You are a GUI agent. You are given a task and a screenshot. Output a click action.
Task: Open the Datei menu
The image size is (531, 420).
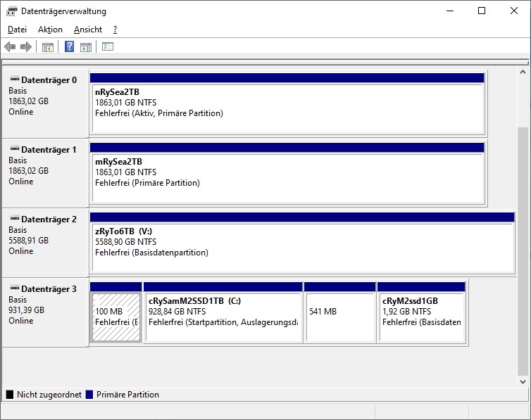pos(17,30)
